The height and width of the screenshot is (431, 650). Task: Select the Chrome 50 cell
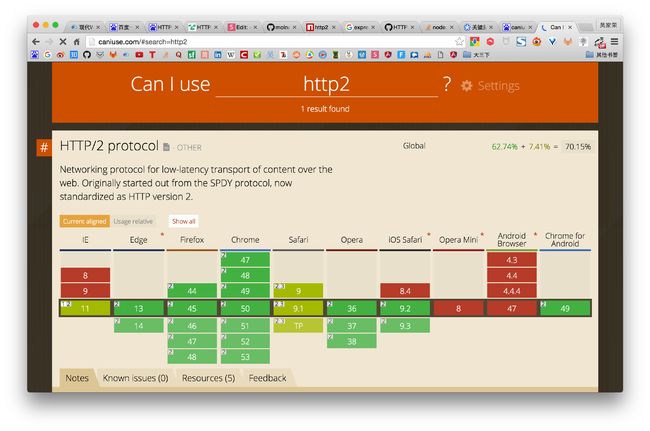tap(245, 308)
